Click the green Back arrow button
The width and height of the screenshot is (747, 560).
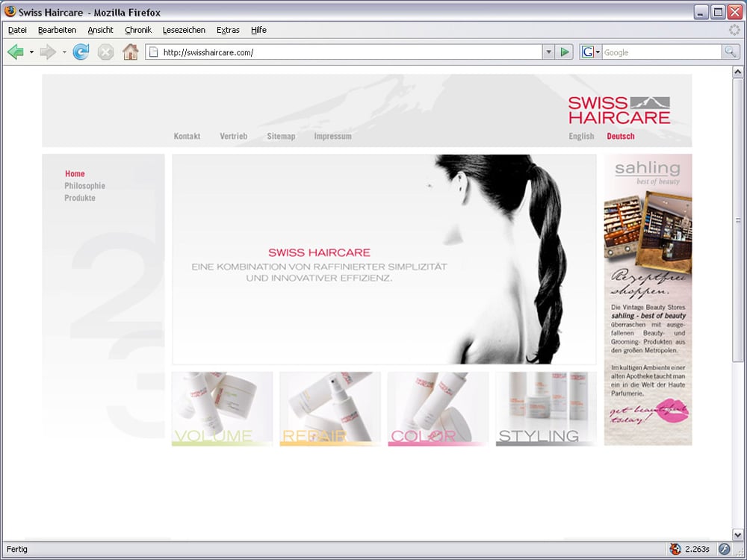(x=16, y=52)
